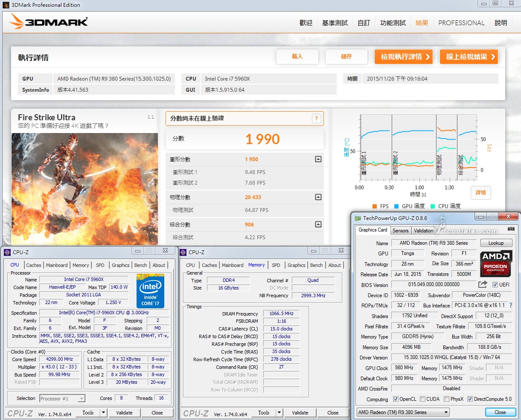Screen dimensions: 521x420
Task: Open the GPU selector dropdown in GPU-Z
Action: pos(403,412)
